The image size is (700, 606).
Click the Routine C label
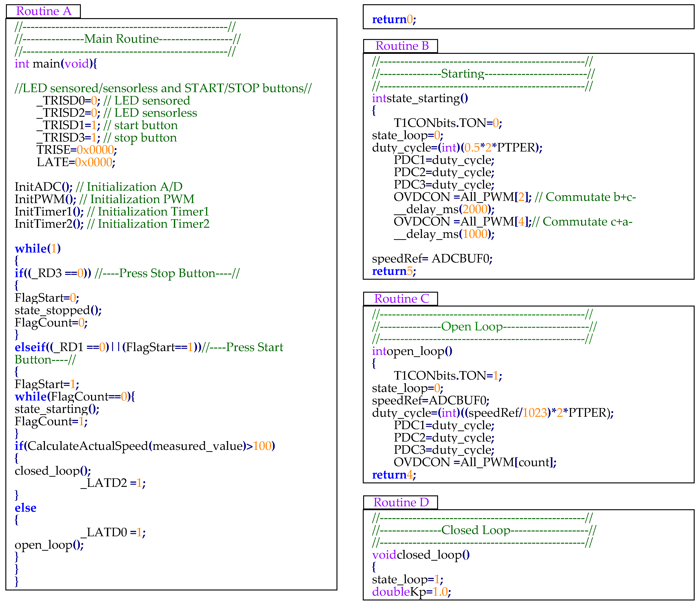tap(401, 299)
